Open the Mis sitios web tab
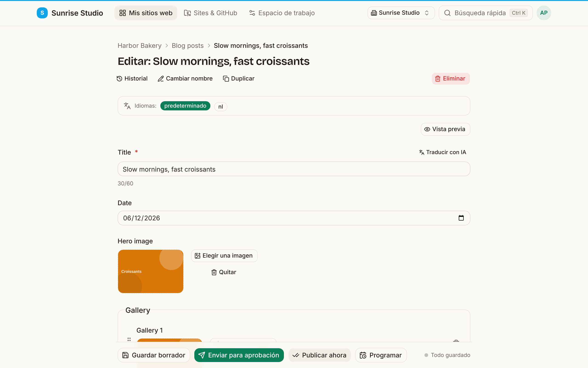Viewport: 588px width, 368px height. pos(146,13)
